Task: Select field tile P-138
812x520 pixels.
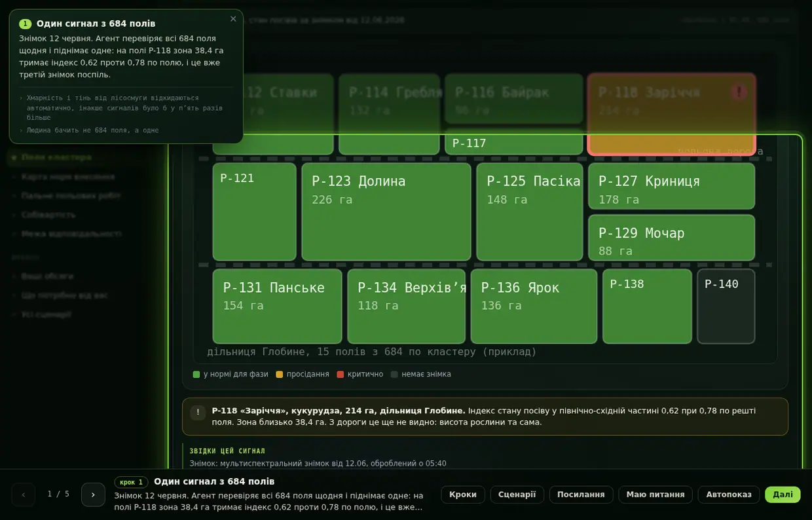Action: (x=648, y=306)
